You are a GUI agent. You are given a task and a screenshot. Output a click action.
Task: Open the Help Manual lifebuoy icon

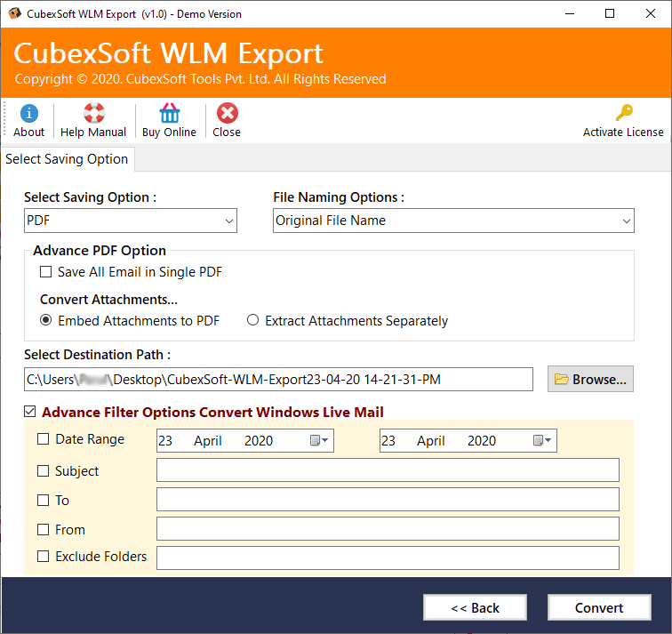pos(93,114)
